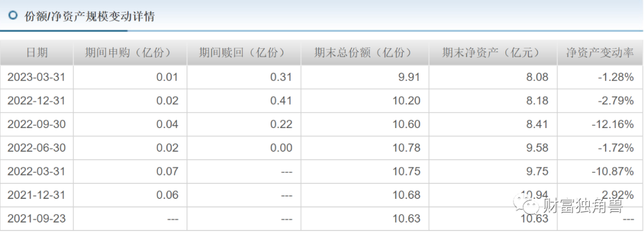Click net assets 9.75 in 2022-03-31 row
Screen dimensions: 644x234
(x=537, y=171)
